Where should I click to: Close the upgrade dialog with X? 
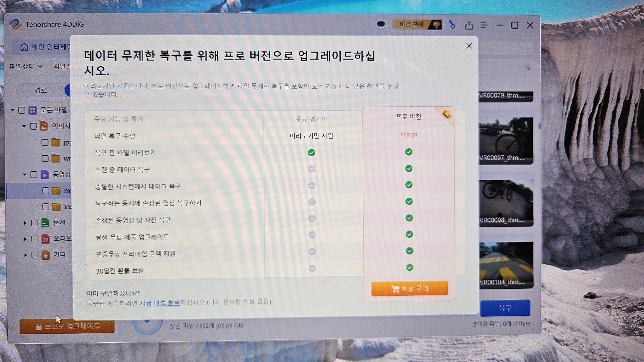click(469, 46)
